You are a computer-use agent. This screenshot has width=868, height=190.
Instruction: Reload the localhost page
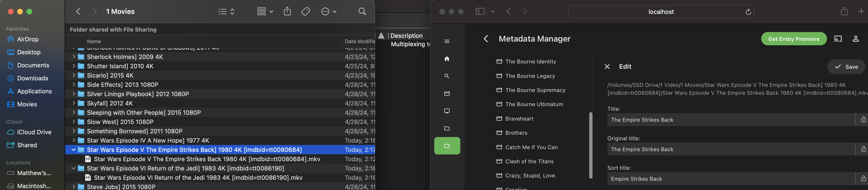748,12
